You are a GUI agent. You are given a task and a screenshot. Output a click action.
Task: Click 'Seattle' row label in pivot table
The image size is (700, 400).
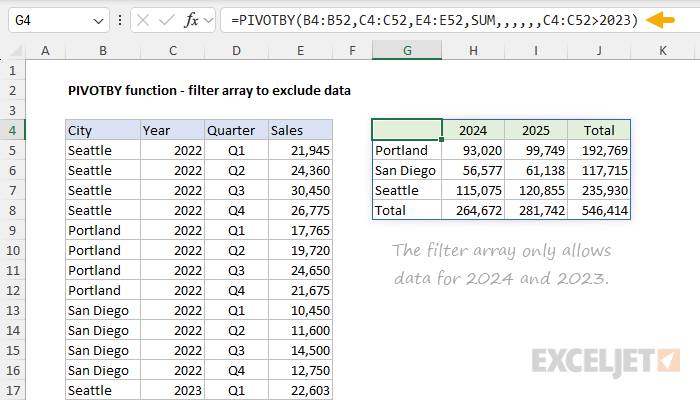click(x=407, y=191)
